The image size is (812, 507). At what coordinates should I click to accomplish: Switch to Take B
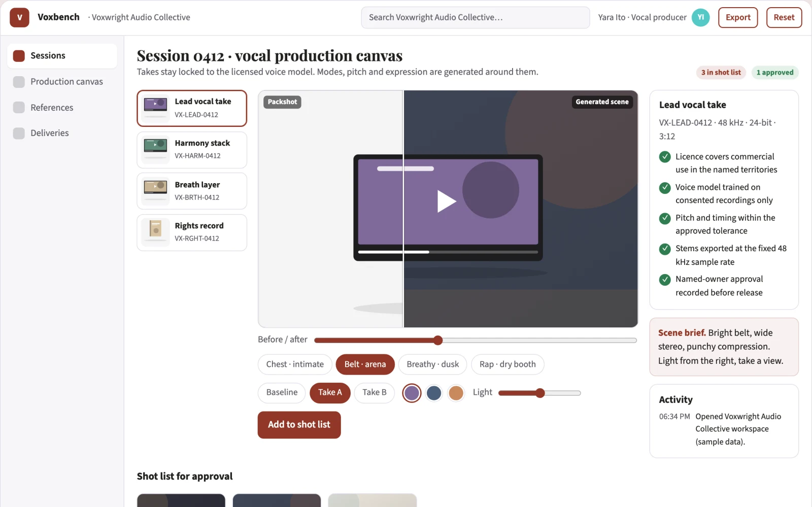[375, 393]
